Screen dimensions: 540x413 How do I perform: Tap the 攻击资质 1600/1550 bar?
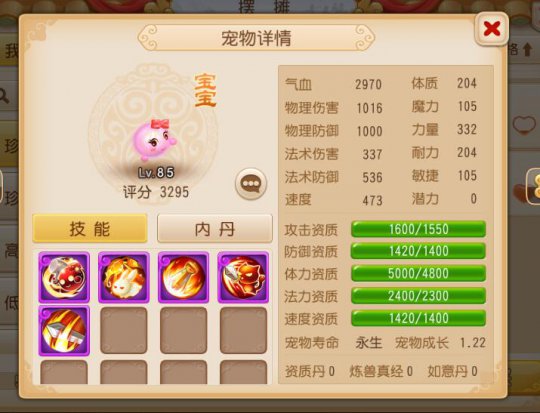418,229
